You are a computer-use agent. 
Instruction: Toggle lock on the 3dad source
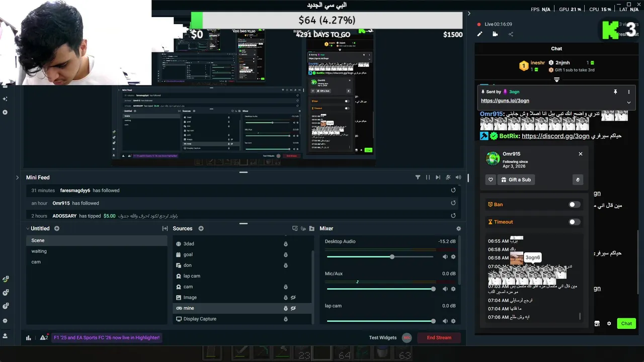point(286,244)
